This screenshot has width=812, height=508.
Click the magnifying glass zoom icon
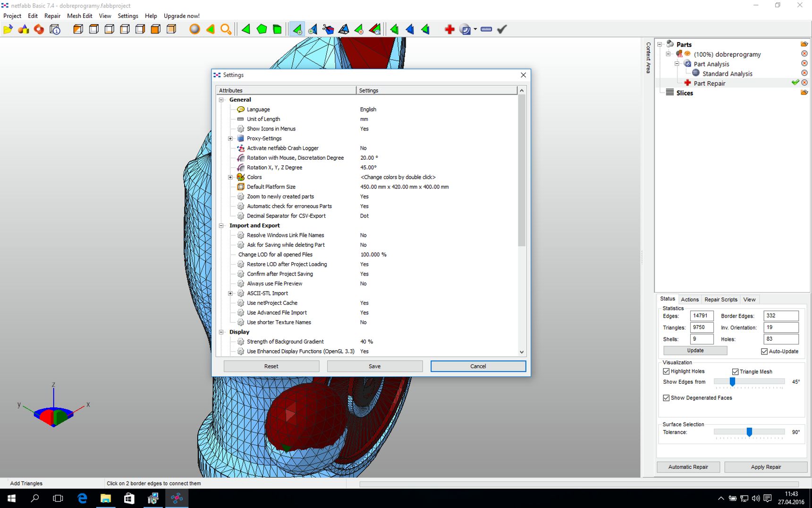(226, 29)
